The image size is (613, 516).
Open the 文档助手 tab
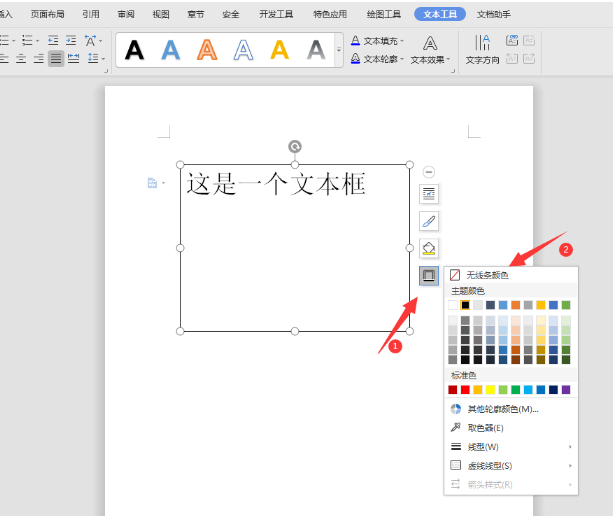[x=493, y=14]
